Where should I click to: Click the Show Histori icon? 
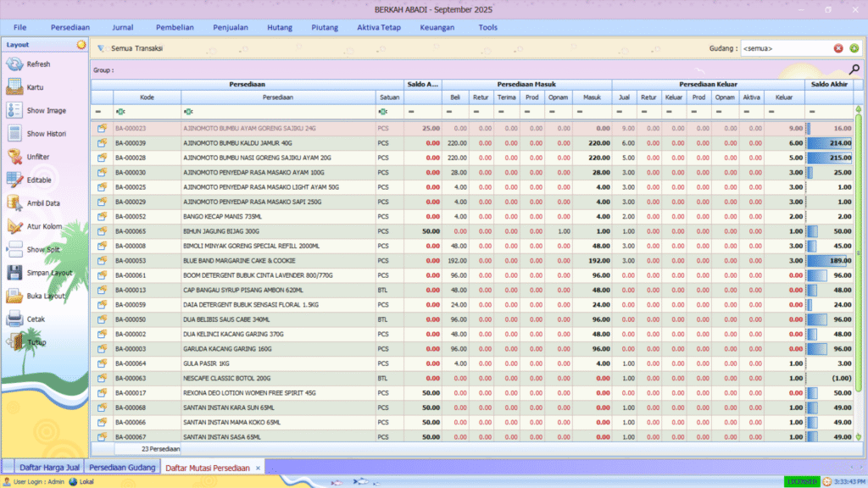14,134
